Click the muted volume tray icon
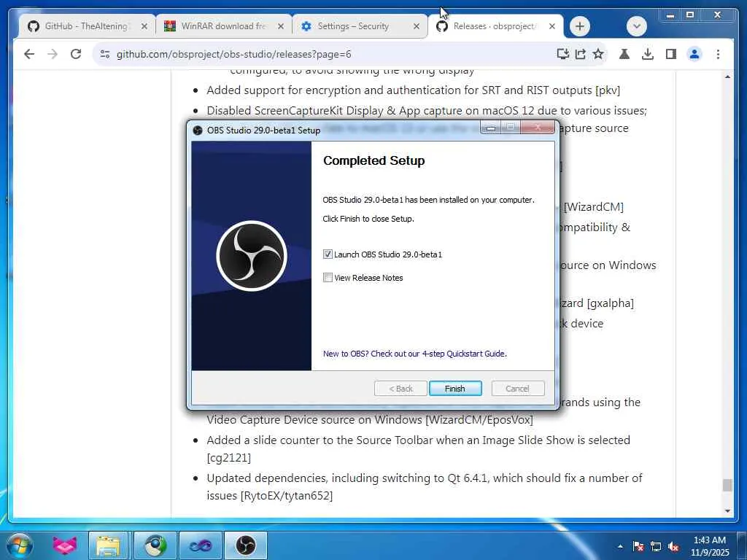Viewport: 747px width, 560px height. pos(673,546)
